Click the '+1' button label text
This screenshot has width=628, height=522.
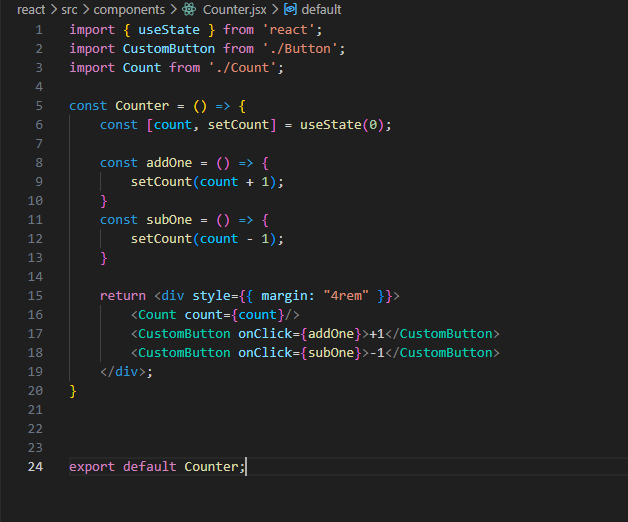pos(377,334)
